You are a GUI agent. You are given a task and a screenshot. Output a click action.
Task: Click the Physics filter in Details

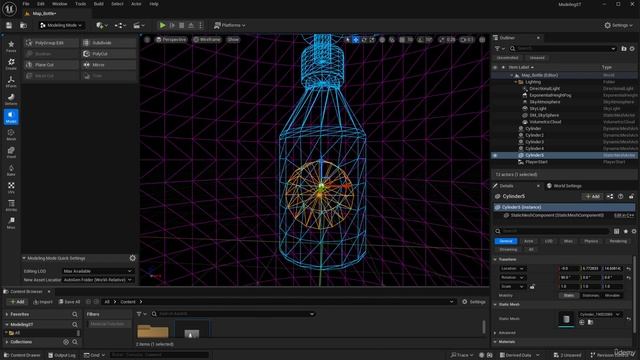pos(591,241)
